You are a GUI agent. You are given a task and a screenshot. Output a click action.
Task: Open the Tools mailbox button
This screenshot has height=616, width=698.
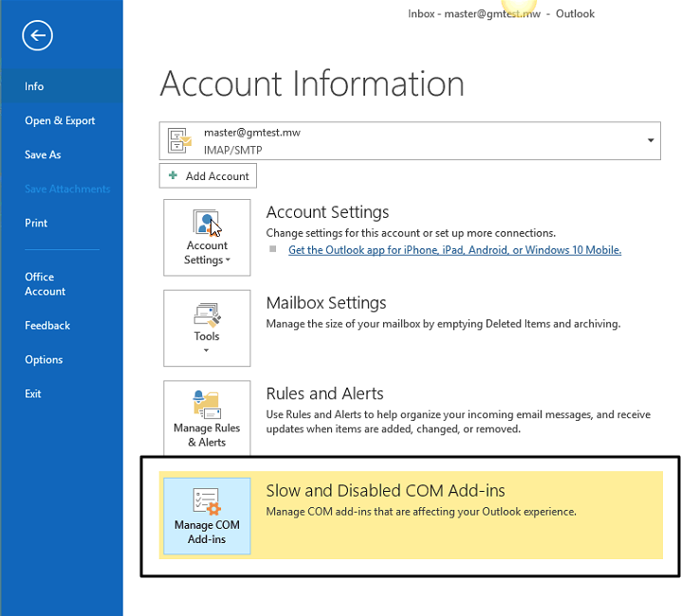coord(207,327)
